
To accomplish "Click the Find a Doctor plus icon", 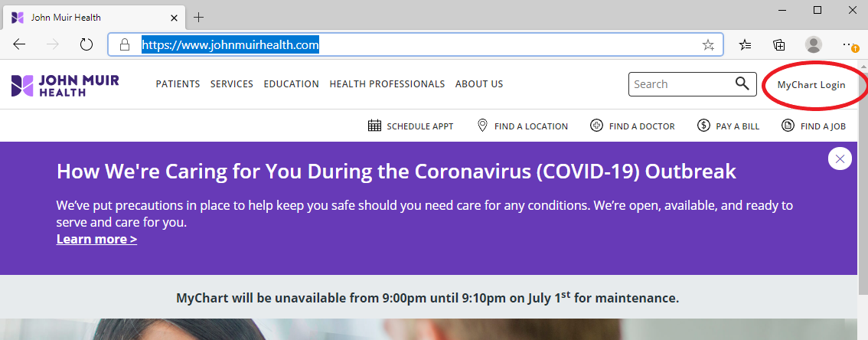I will (596, 126).
